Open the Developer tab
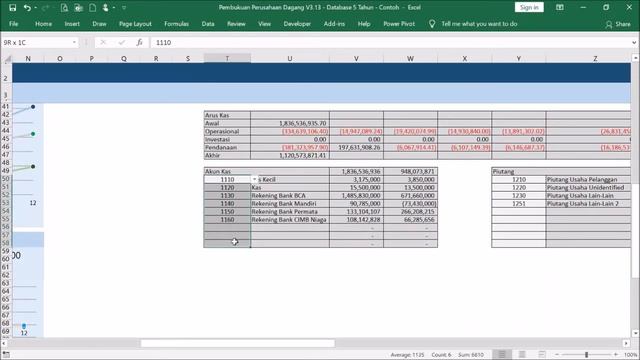The width and height of the screenshot is (640, 360). click(x=297, y=24)
